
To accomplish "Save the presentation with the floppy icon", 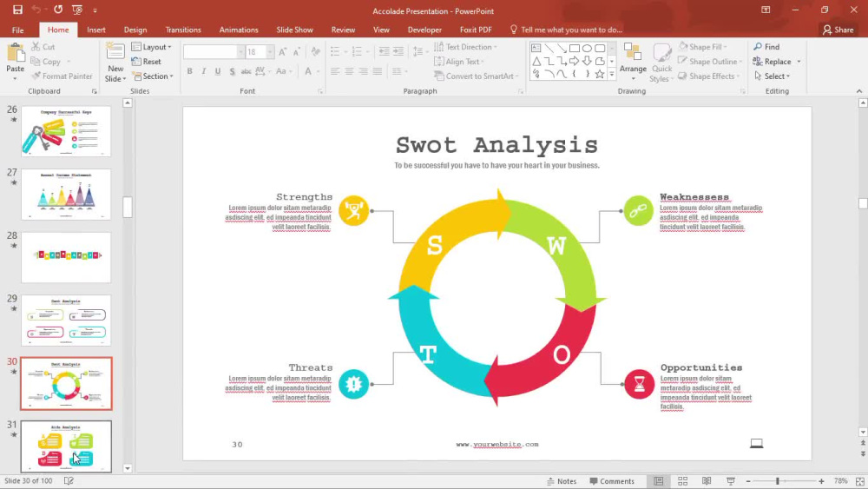I will 17,10.
